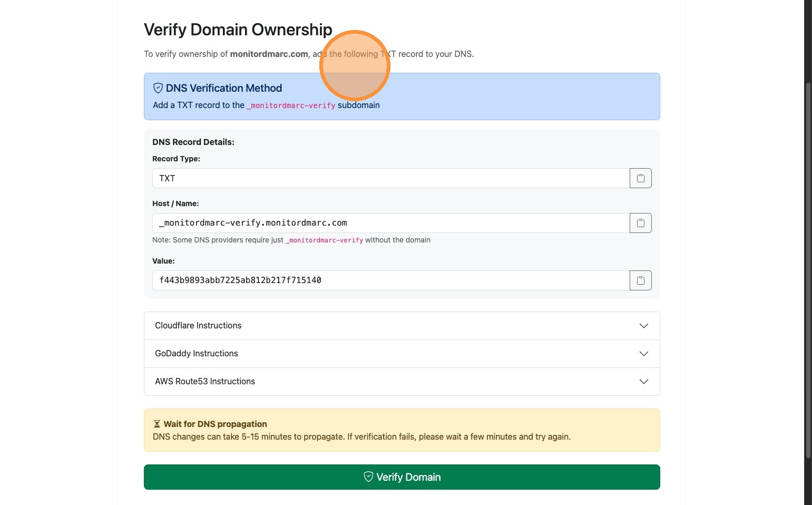Click the Host / Name label

pyautogui.click(x=175, y=203)
